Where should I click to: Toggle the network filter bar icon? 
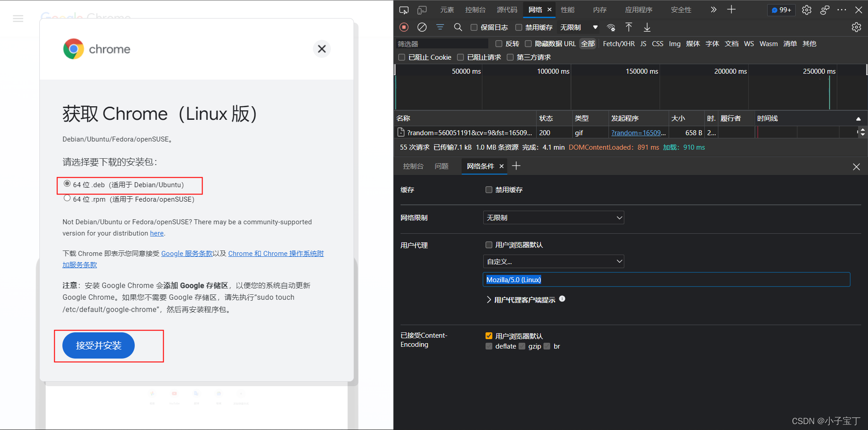point(440,27)
